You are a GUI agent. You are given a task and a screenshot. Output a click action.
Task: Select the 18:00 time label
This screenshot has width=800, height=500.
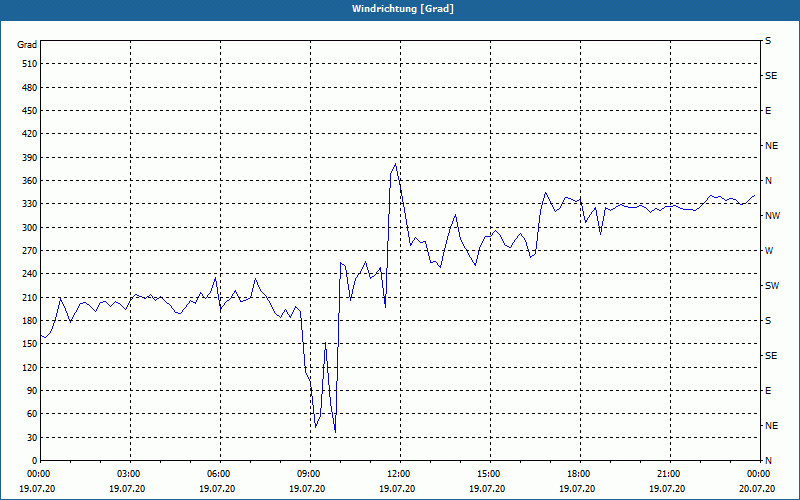click(580, 474)
